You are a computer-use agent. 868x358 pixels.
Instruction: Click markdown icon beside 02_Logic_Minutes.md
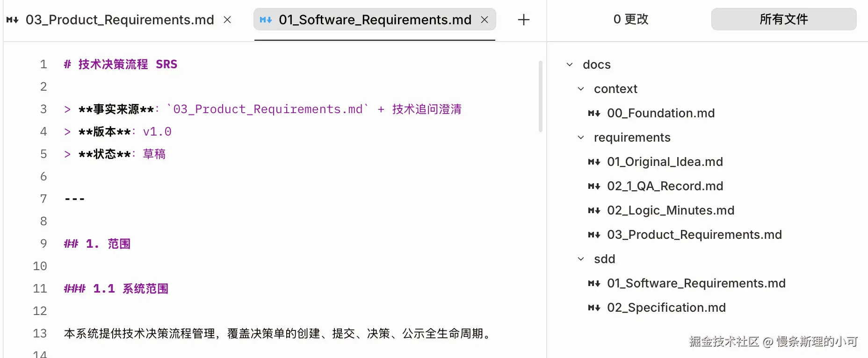pyautogui.click(x=594, y=210)
